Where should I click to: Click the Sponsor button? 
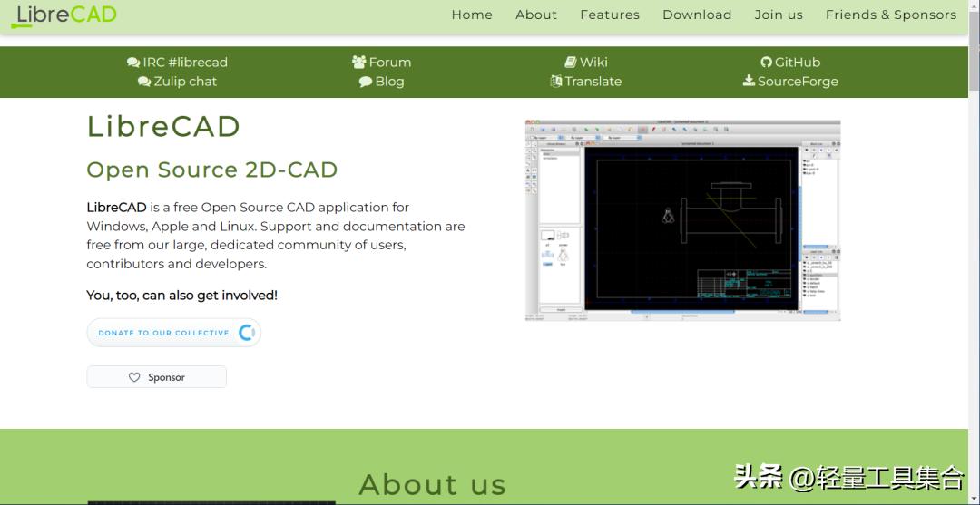coord(156,377)
